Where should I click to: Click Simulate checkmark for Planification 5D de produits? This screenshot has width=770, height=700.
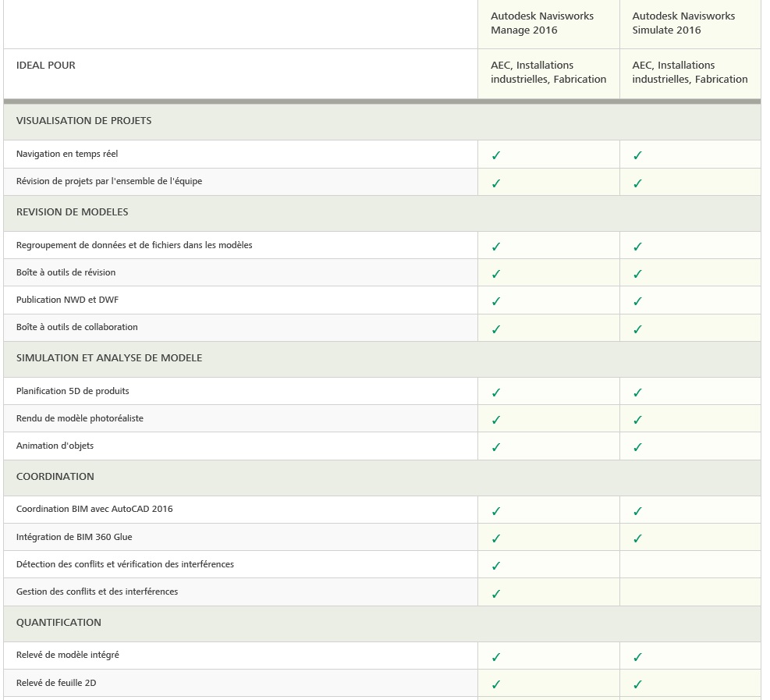(637, 393)
